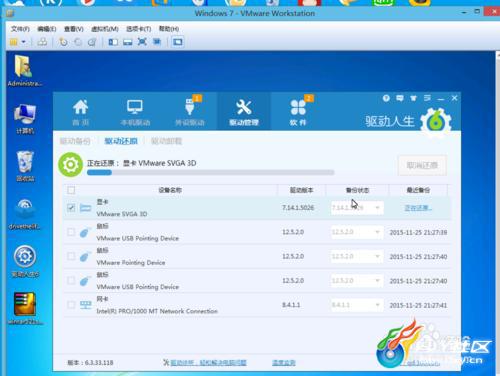Screen dimensions: 500x376
Task: Click the 设备名称 column header
Action: pyautogui.click(x=170, y=190)
